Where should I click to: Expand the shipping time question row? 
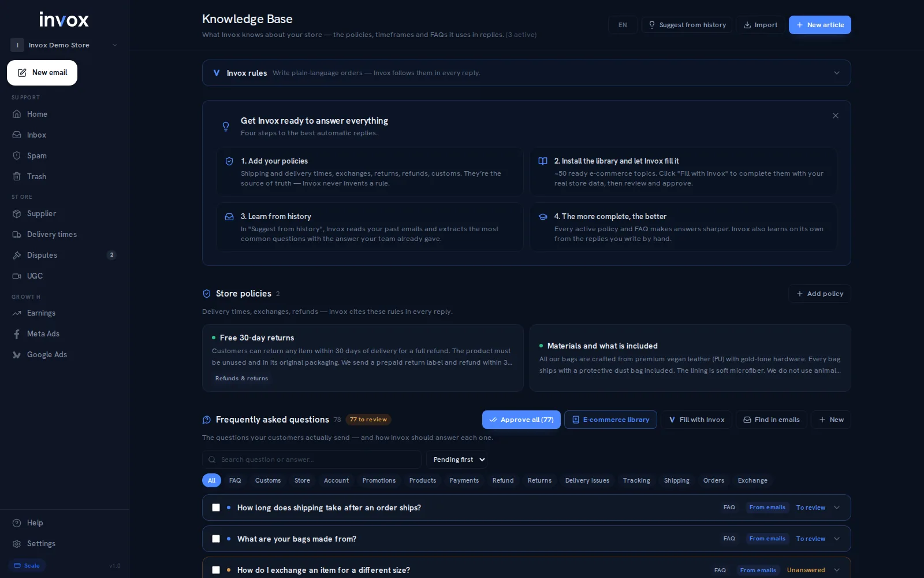pyautogui.click(x=837, y=507)
